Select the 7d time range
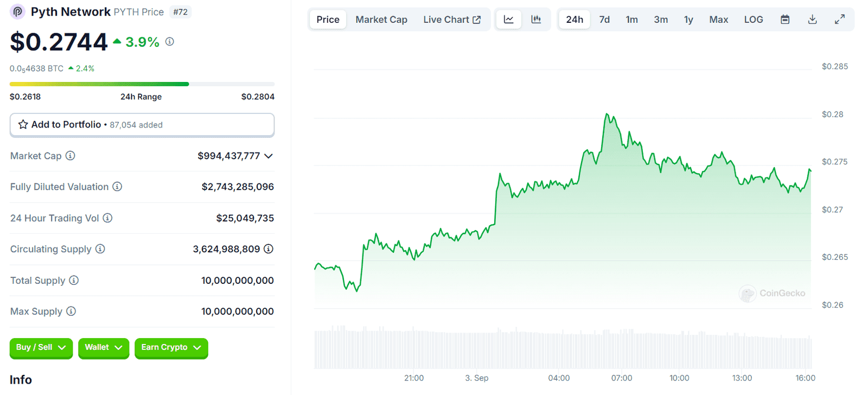 pos(604,20)
